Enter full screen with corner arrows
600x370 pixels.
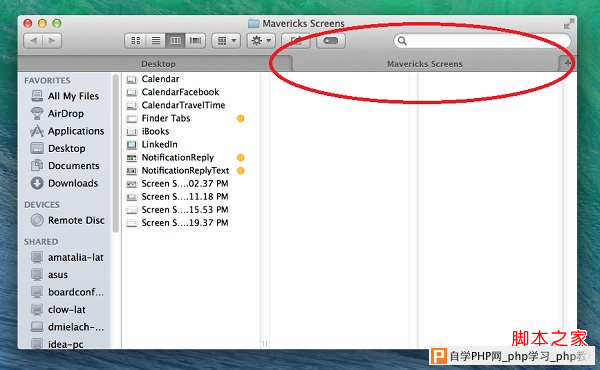click(569, 24)
